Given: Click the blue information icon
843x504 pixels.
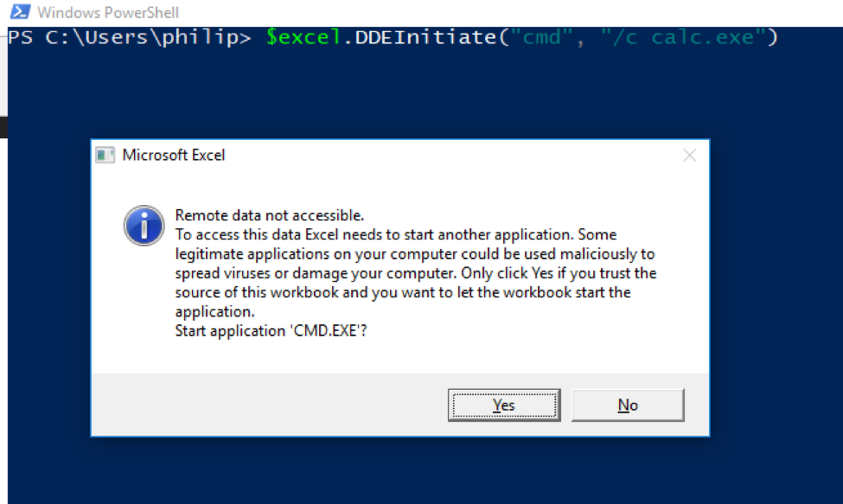Looking at the screenshot, I should pyautogui.click(x=144, y=226).
